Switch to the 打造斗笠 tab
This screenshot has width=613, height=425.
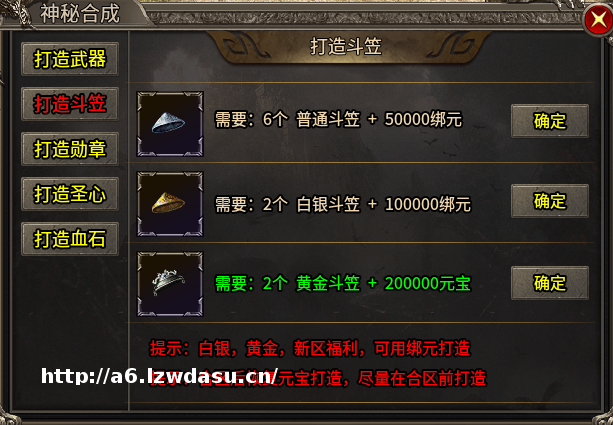pos(70,104)
